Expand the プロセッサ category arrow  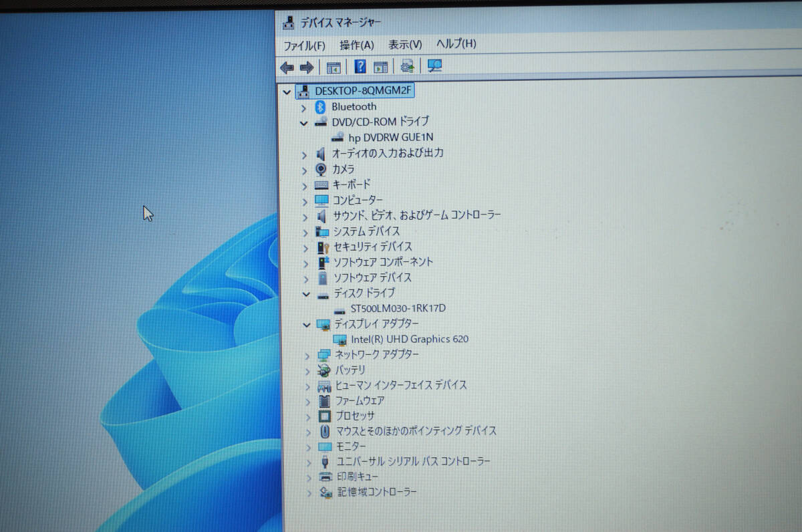(307, 416)
